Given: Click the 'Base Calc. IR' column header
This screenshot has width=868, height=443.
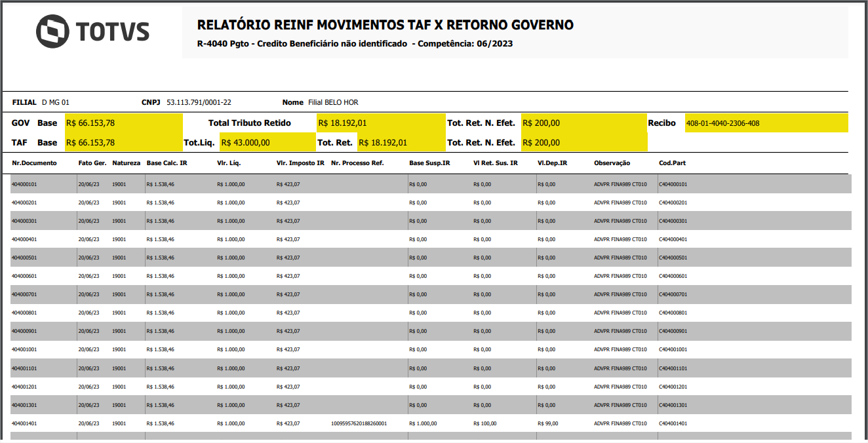Looking at the screenshot, I should 167,163.
